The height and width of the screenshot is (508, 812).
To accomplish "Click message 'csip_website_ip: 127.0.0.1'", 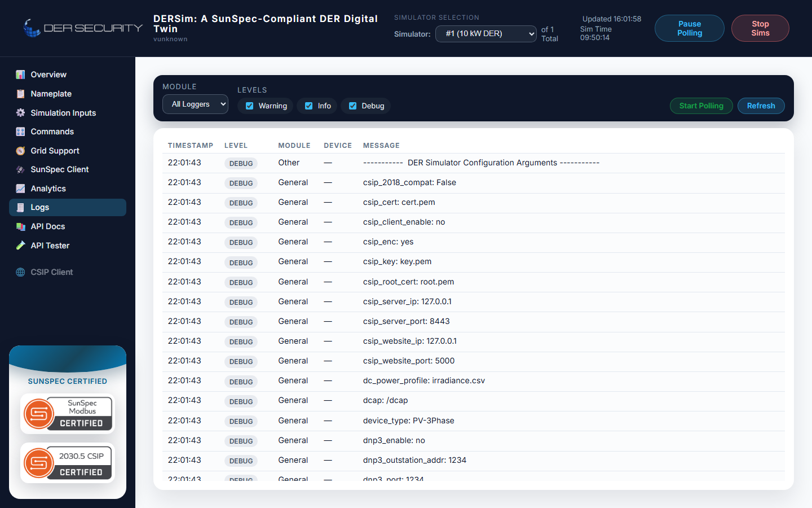I will (x=410, y=341).
